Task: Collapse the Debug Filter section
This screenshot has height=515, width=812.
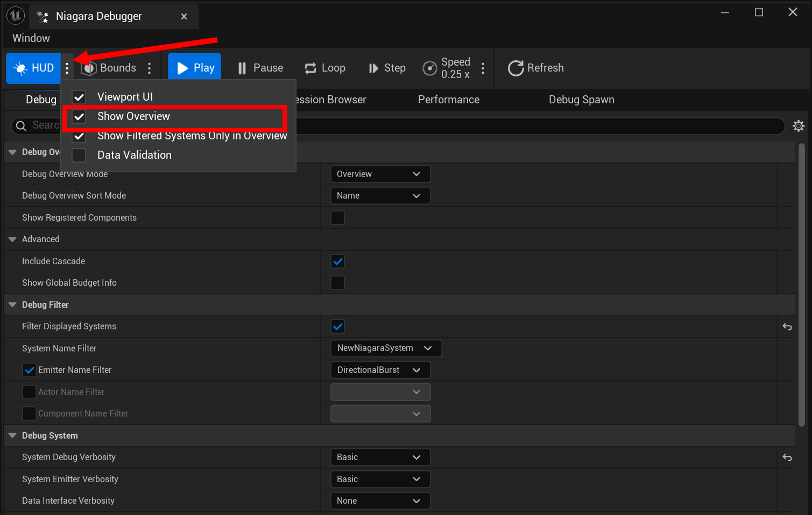Action: pos(12,305)
